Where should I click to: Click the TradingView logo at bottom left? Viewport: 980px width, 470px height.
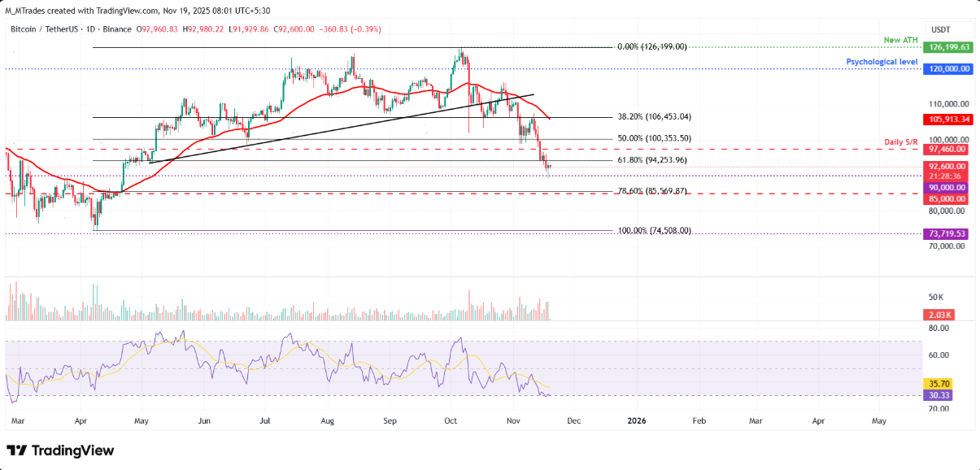[x=59, y=450]
